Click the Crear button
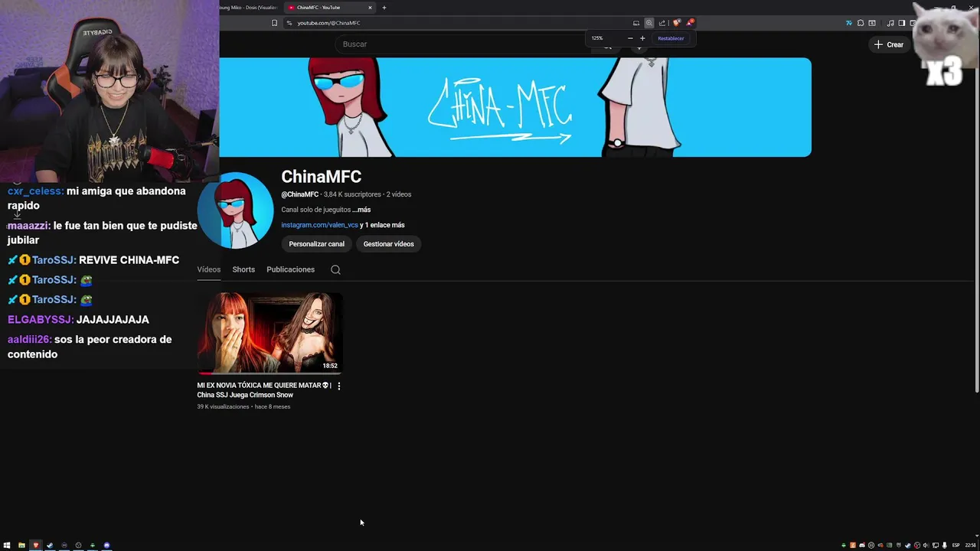The image size is (980, 551). 889,44
